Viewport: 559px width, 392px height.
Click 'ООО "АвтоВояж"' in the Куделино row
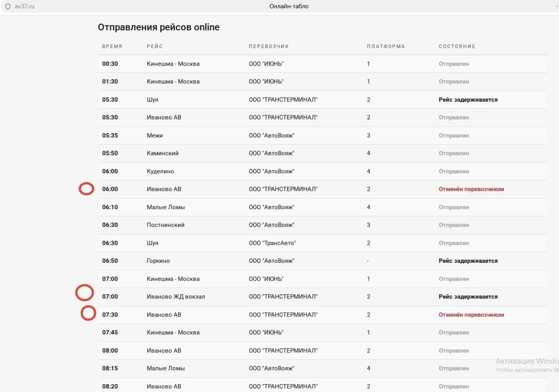pos(272,171)
